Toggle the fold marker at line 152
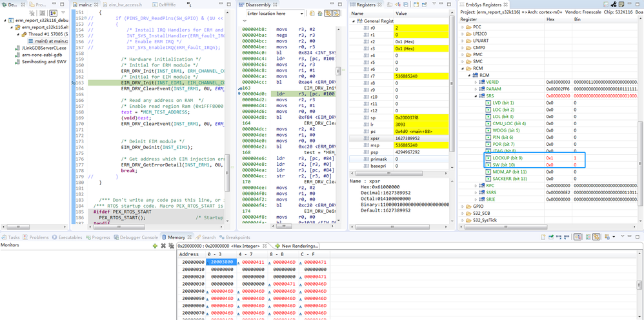Screen dimensions: 644x320 pos(86,19)
